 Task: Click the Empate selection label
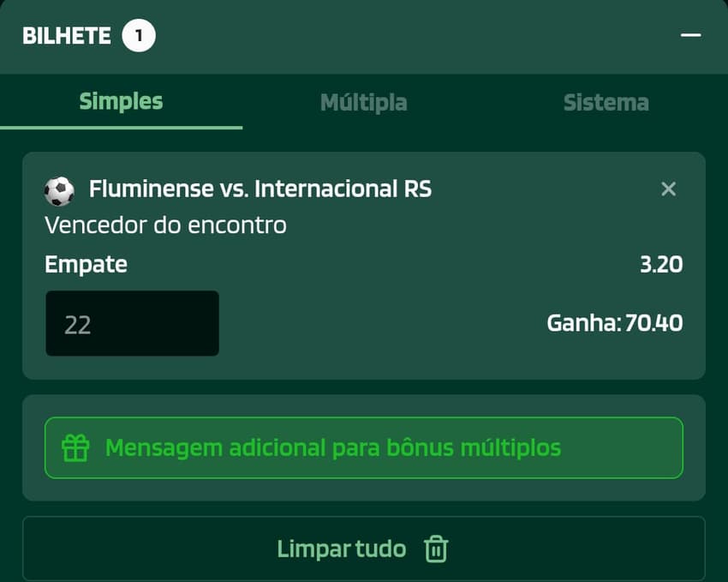pyautogui.click(x=86, y=264)
